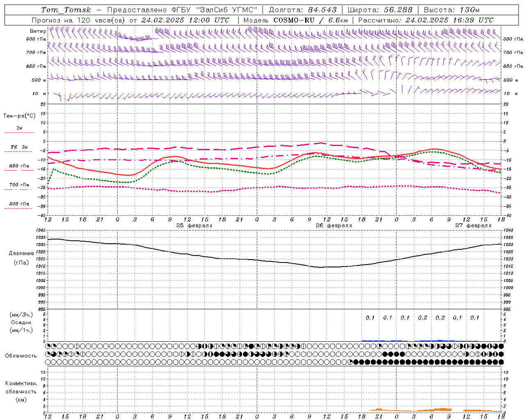Viewport: 525px width, 420px height.
Task: Select the Конвективн. panel label
Action: pos(21,383)
